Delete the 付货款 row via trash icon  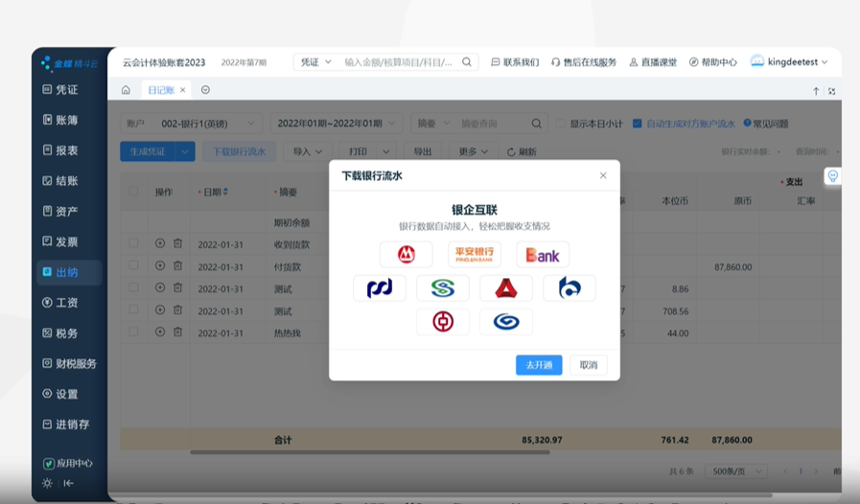(x=177, y=265)
